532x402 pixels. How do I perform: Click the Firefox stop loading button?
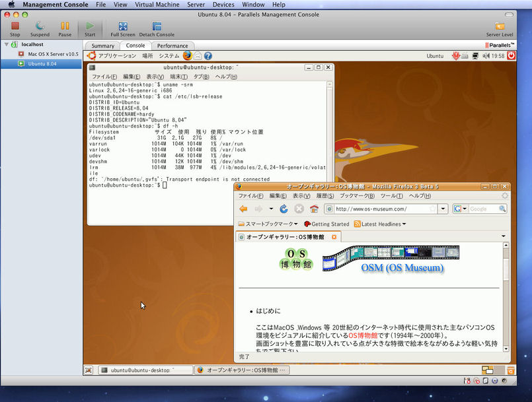[x=299, y=209]
